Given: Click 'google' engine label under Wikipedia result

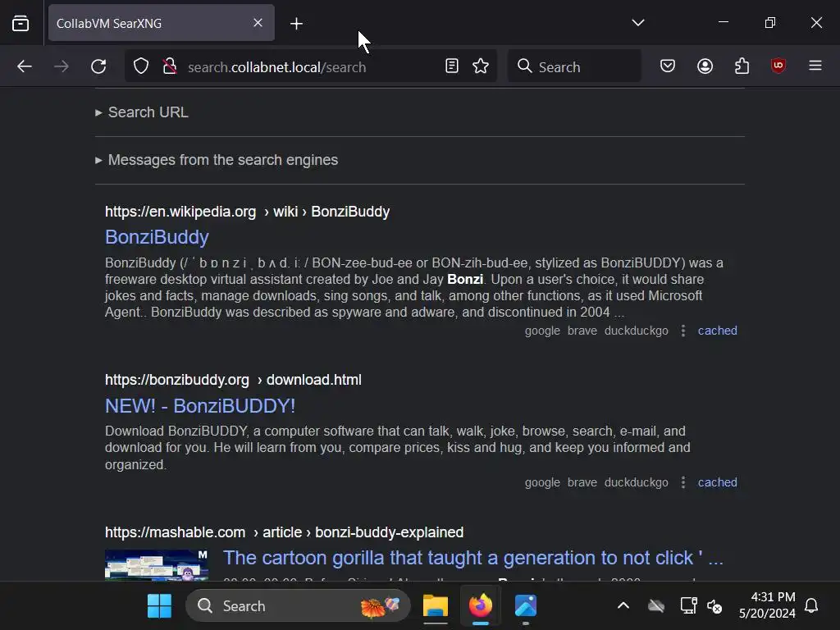Looking at the screenshot, I should (x=542, y=331).
